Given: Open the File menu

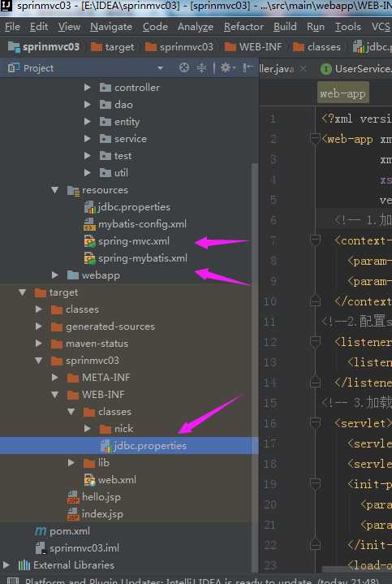Looking at the screenshot, I should [x=12, y=27].
